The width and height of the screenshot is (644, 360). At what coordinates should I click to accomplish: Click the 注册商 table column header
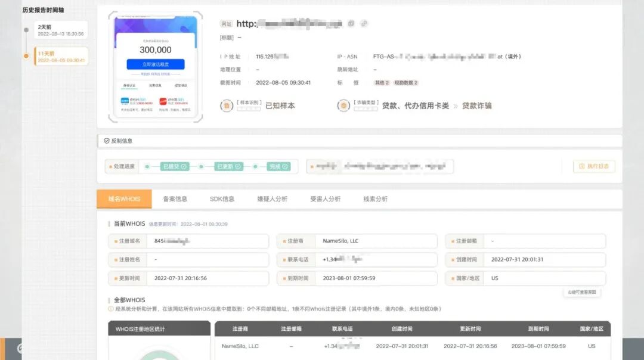[240, 329]
